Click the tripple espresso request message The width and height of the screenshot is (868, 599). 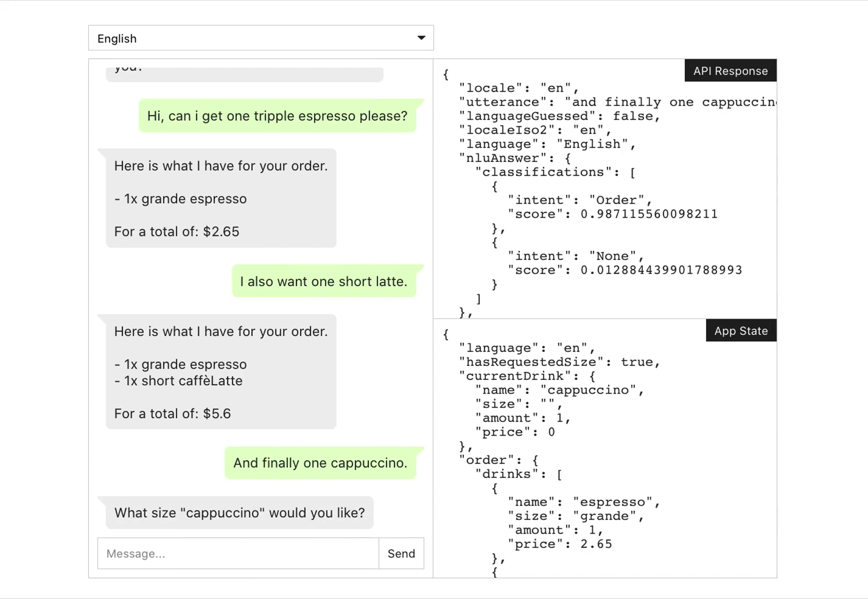pos(277,116)
